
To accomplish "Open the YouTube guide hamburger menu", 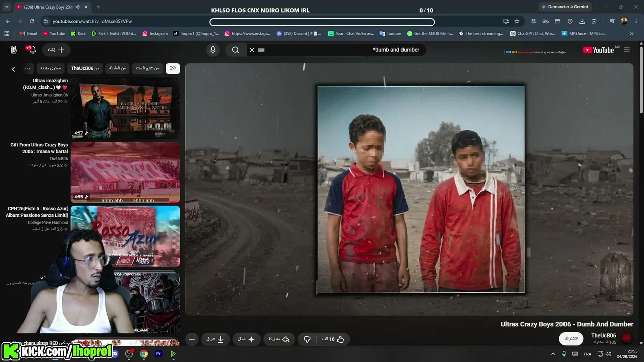I will [x=627, y=50].
